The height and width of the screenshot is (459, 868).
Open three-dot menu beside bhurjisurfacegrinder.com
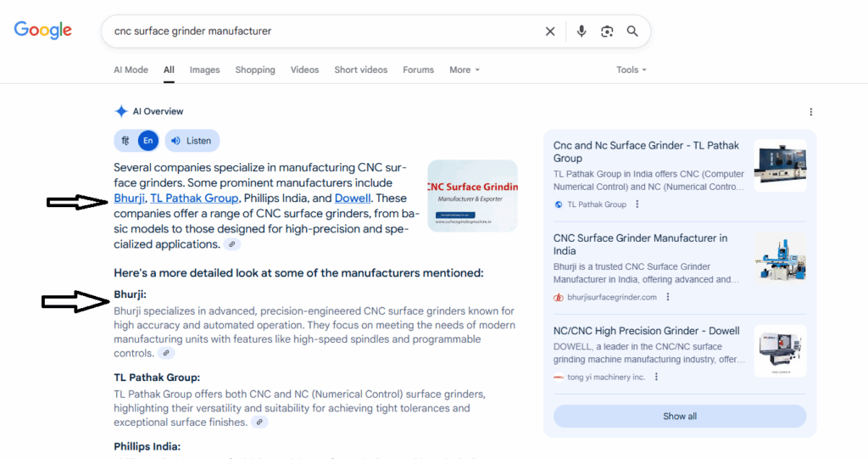pos(668,297)
